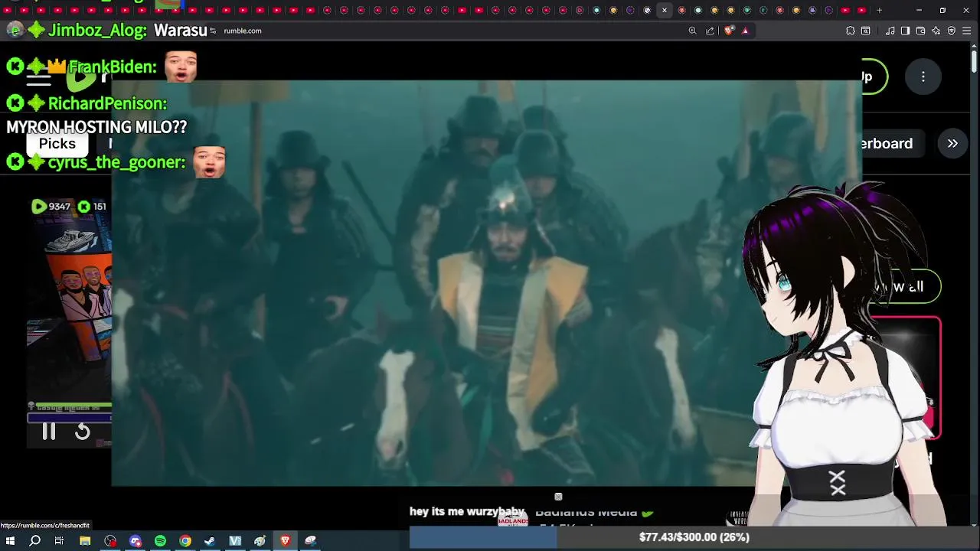This screenshot has width=980, height=551.
Task: Close the active browser tab
Action: pos(665,10)
